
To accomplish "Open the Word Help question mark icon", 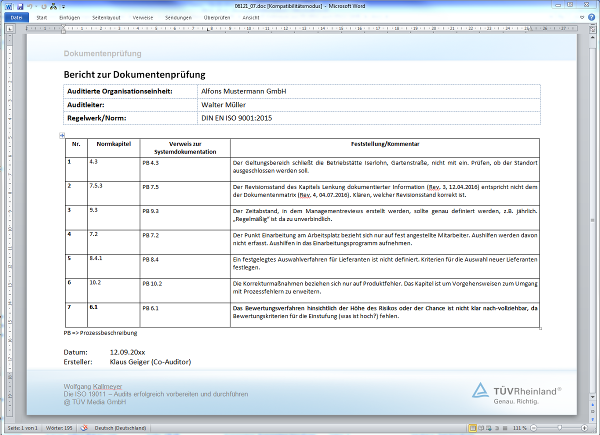I will [x=593, y=18].
